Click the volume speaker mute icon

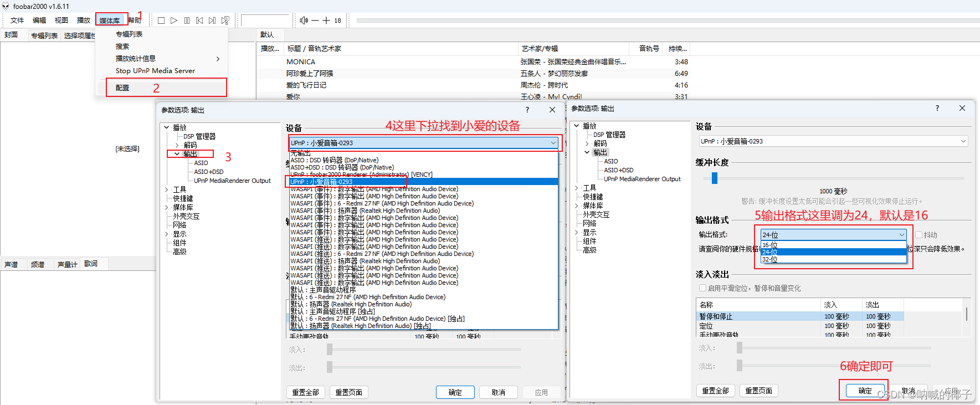(x=304, y=20)
